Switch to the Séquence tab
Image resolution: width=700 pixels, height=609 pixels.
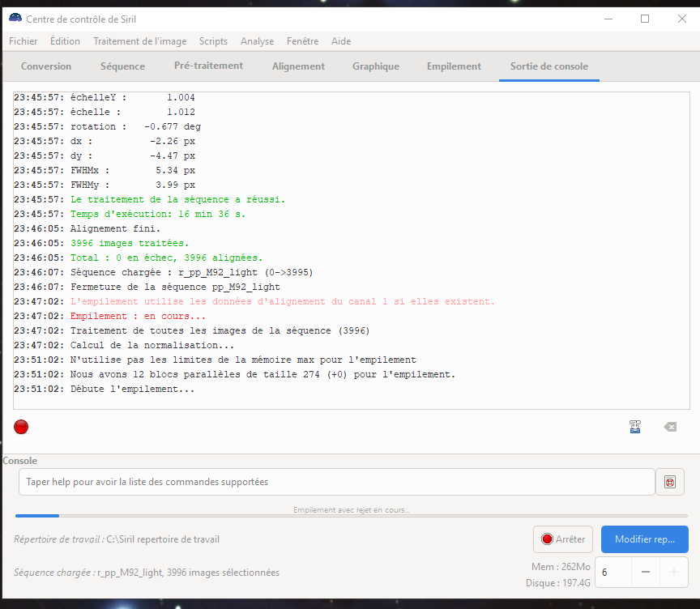point(122,66)
